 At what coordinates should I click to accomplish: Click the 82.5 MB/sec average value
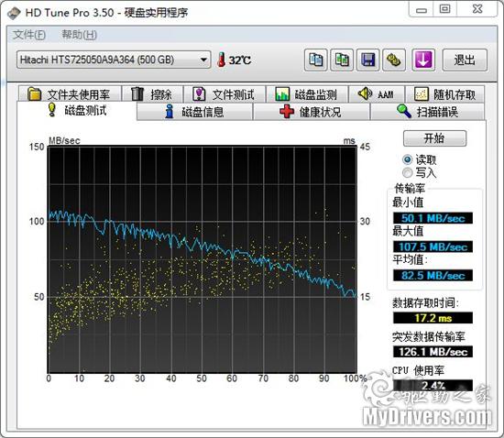click(433, 276)
